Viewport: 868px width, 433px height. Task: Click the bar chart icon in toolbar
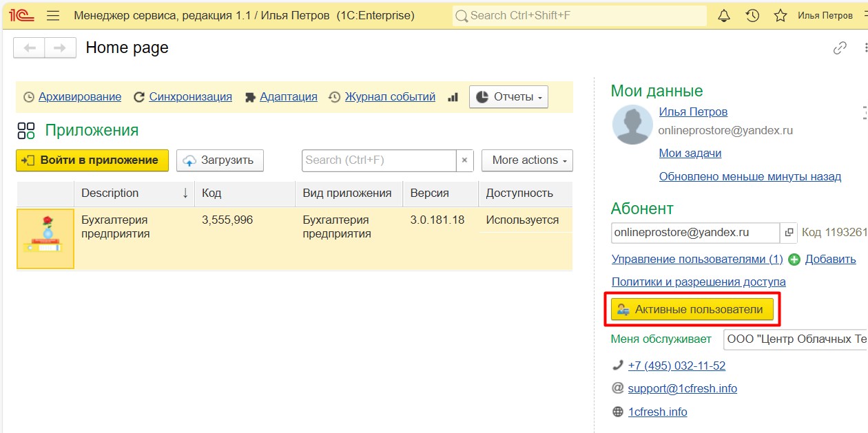click(453, 97)
